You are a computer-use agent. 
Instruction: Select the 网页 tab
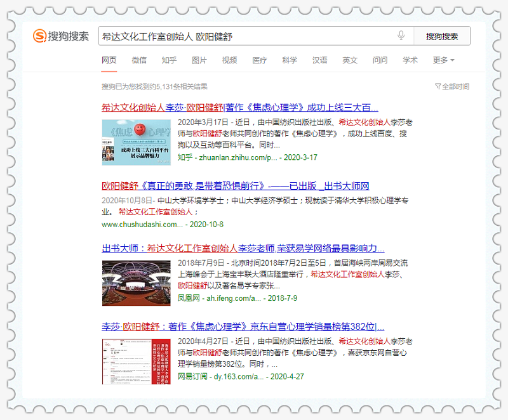click(109, 60)
